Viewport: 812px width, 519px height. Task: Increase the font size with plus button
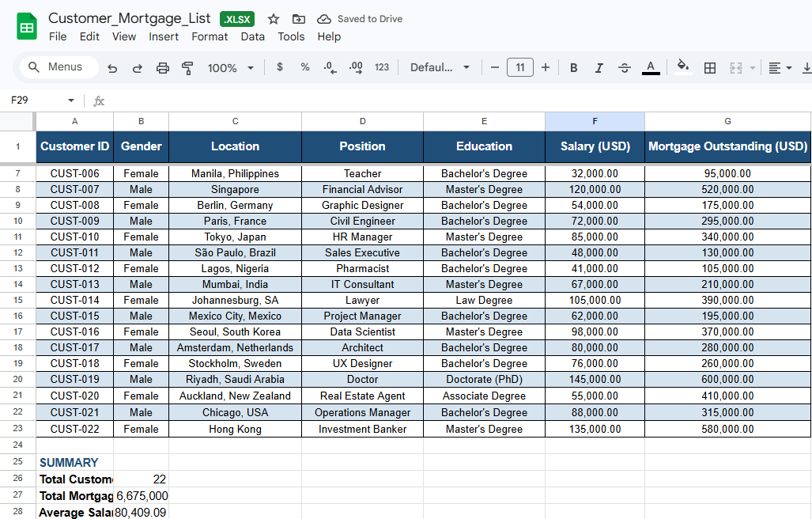click(546, 67)
